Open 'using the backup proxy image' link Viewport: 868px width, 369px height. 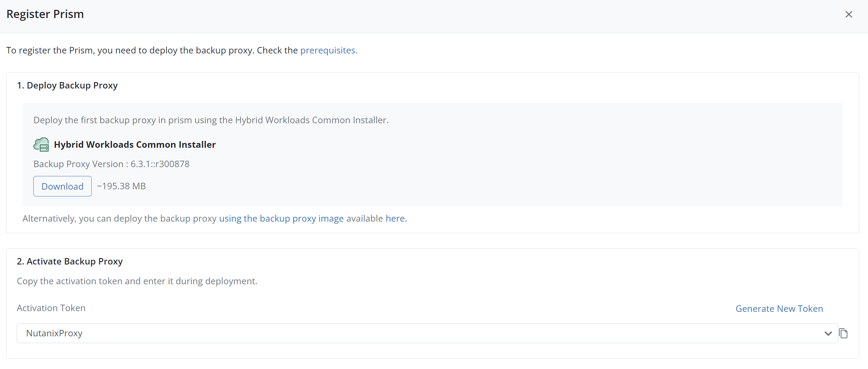281,219
